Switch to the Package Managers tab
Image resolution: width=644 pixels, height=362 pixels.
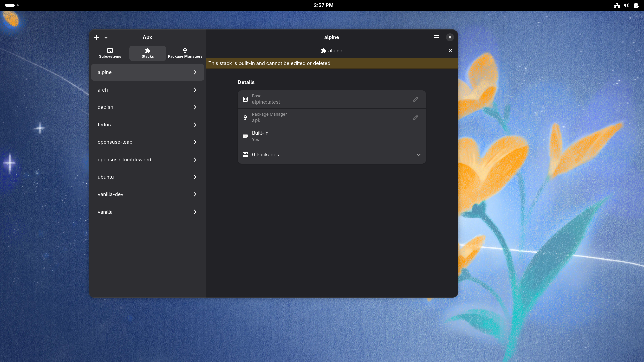185,53
